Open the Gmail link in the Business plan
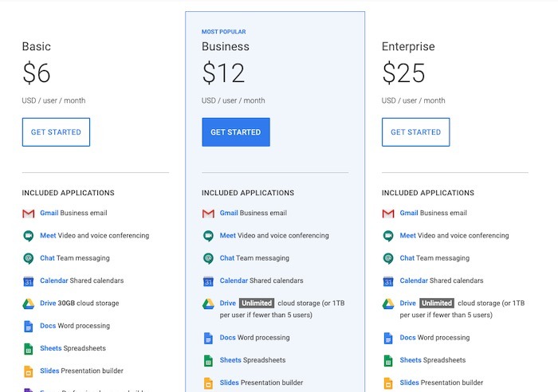The width and height of the screenshot is (558, 392). click(229, 213)
